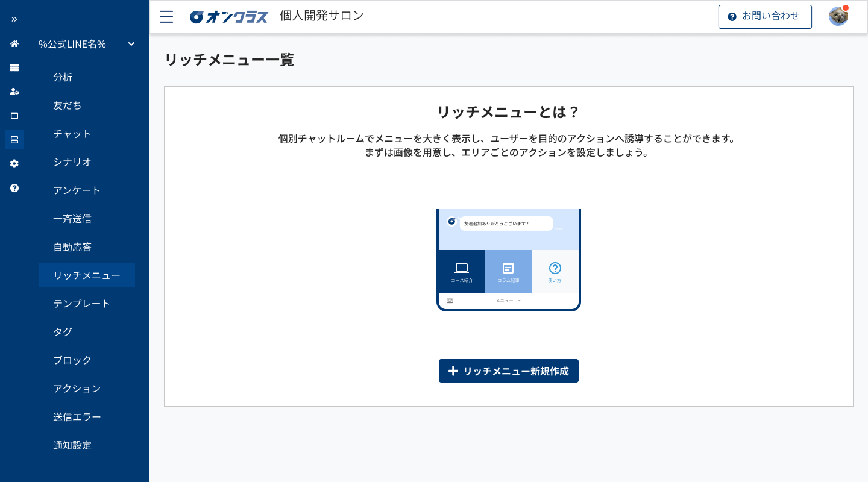
Task: Click the リッチメニュー新規作成 button
Action: click(x=509, y=371)
